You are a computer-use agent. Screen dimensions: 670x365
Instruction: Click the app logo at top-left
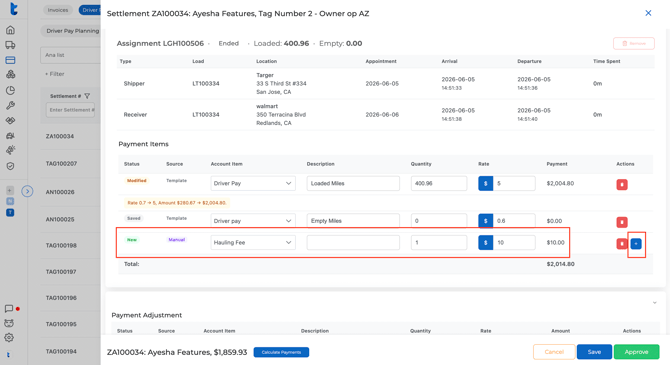coord(14,9)
